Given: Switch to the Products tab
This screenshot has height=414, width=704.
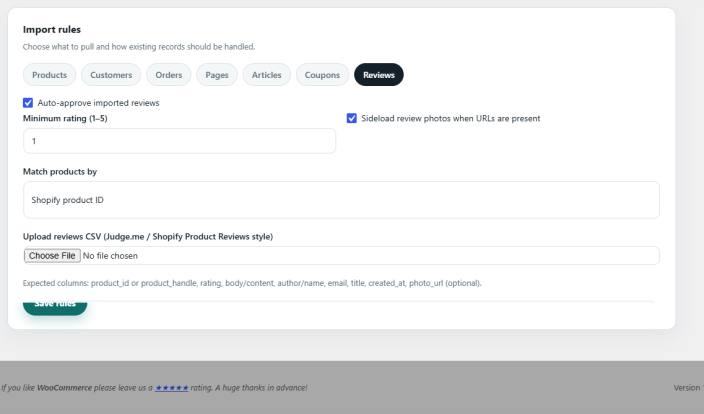Looking at the screenshot, I should (x=49, y=75).
